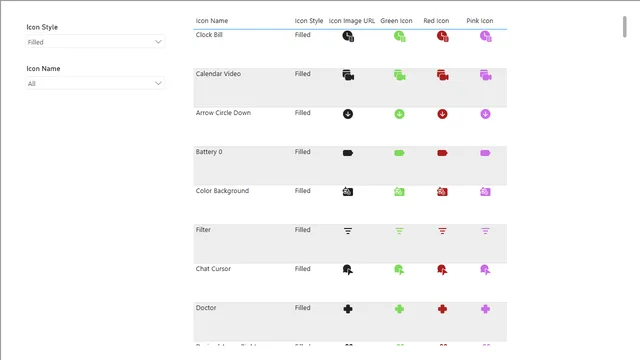Click 'Filled' in the Battery 0 row
Screen dimensions: 640x360
click(x=303, y=152)
